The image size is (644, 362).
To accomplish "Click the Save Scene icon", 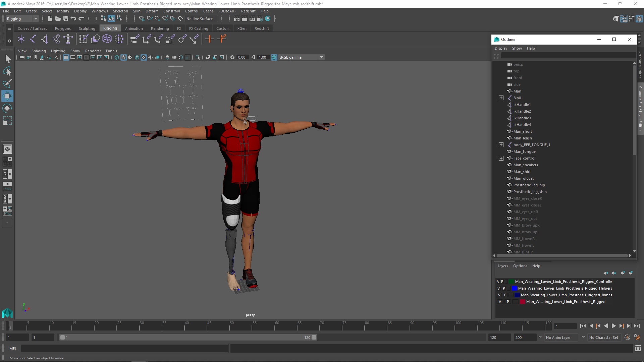I will click(x=66, y=19).
